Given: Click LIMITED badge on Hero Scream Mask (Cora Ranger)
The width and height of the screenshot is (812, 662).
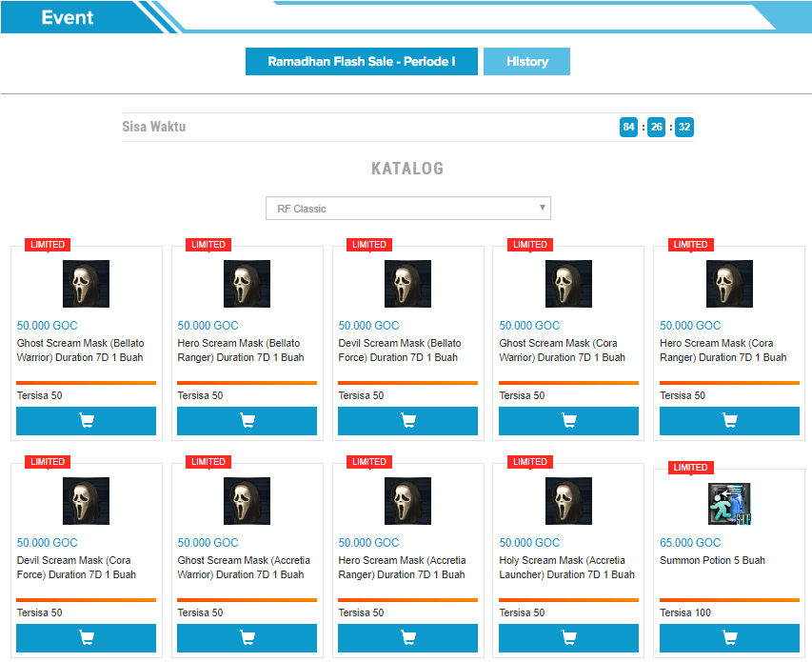Looking at the screenshot, I should [x=691, y=245].
